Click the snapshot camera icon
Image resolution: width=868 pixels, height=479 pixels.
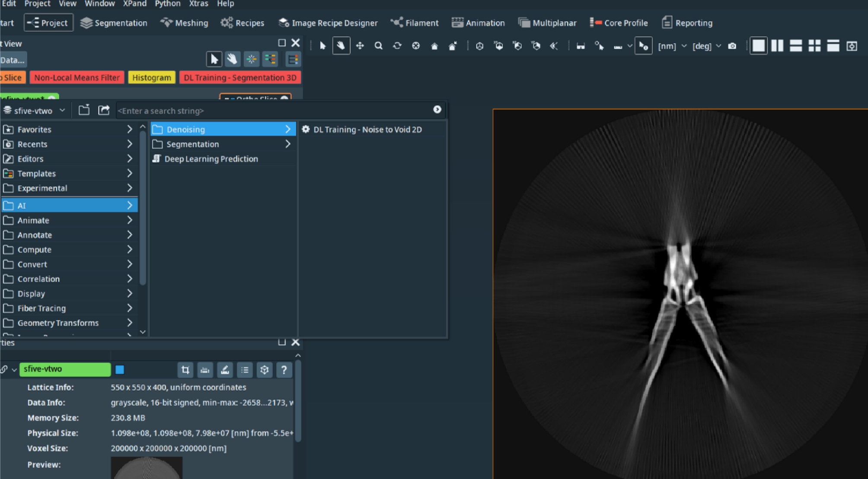pyautogui.click(x=732, y=46)
